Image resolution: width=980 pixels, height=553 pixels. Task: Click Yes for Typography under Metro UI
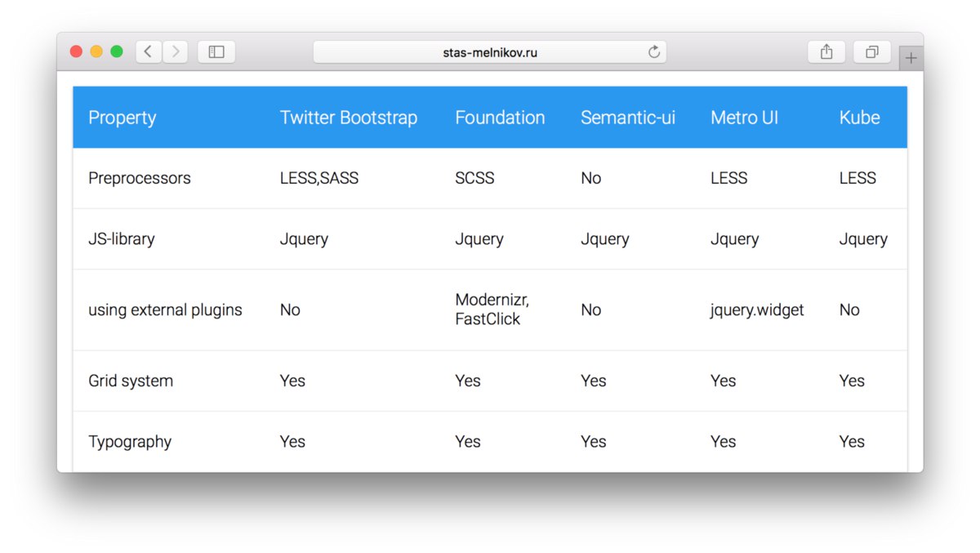point(723,442)
